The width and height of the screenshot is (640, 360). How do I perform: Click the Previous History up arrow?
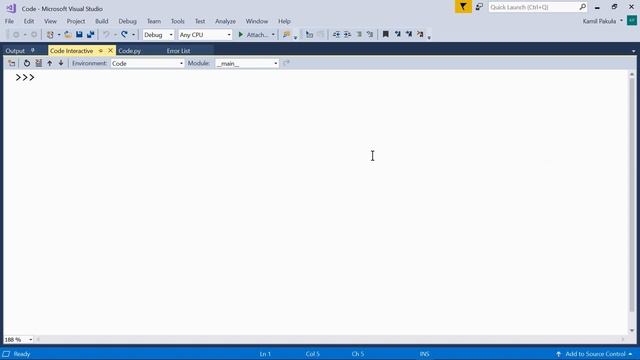tap(49, 63)
